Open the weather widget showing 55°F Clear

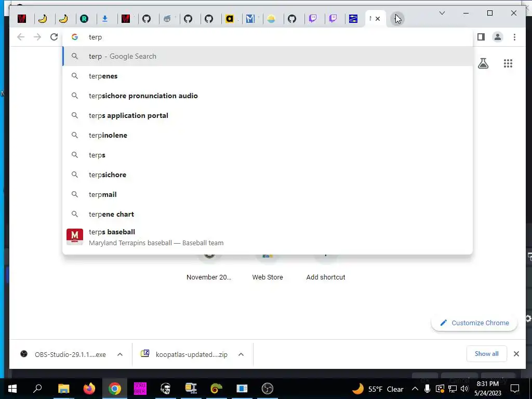click(x=378, y=389)
